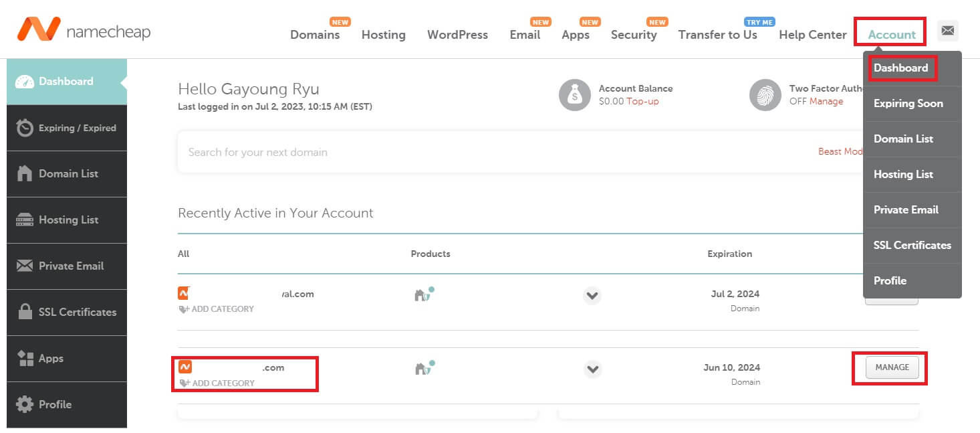The image size is (980, 433).
Task: Click the Private Email envelope icon in sidebar
Action: pos(25,266)
